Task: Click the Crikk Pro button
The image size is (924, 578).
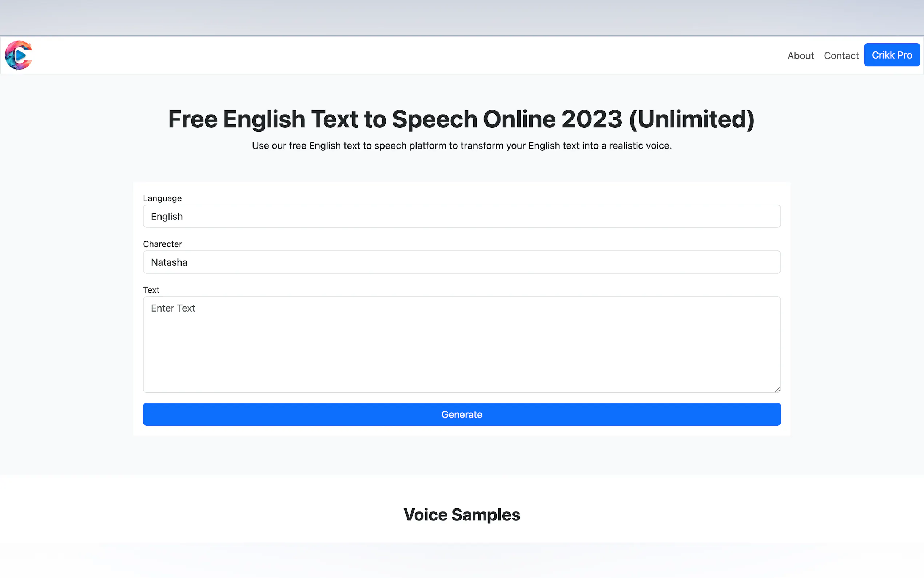Action: click(892, 55)
